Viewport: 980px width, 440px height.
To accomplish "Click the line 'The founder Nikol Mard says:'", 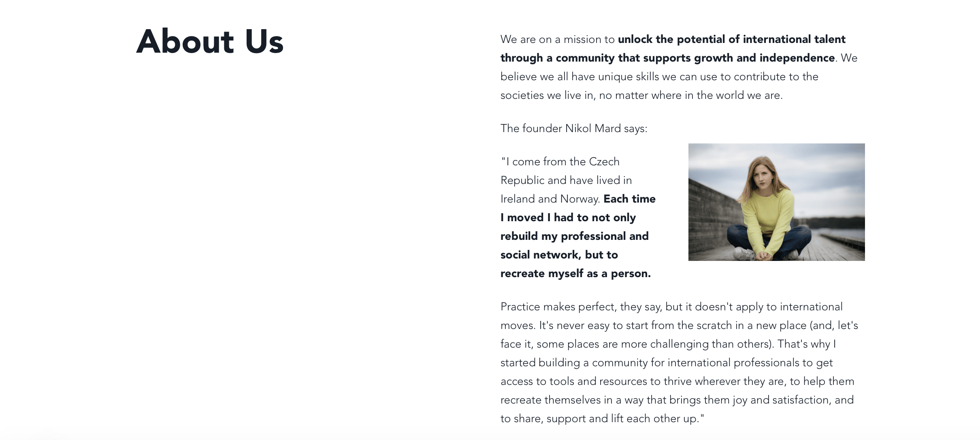I will [574, 128].
